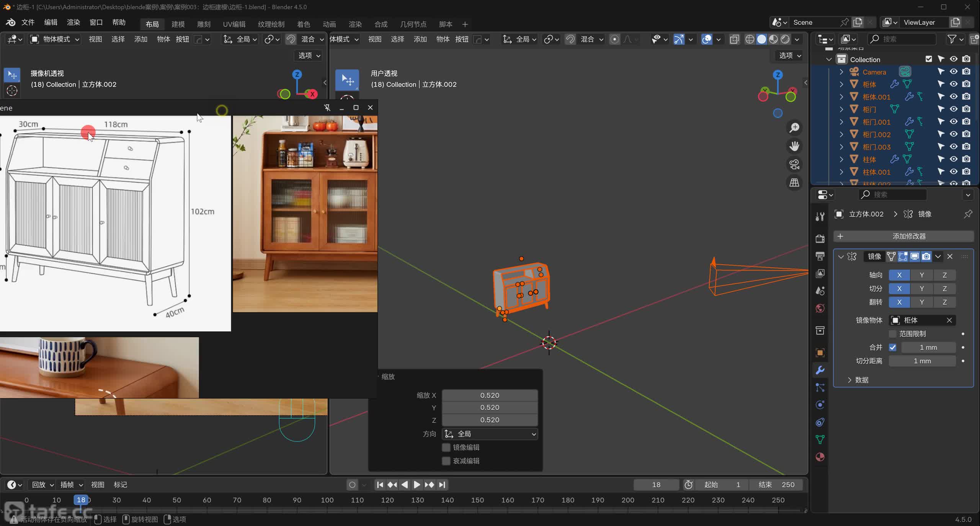980x526 pixels.
Task: Switch orthographic/perspective grid icon
Action: coord(794,183)
